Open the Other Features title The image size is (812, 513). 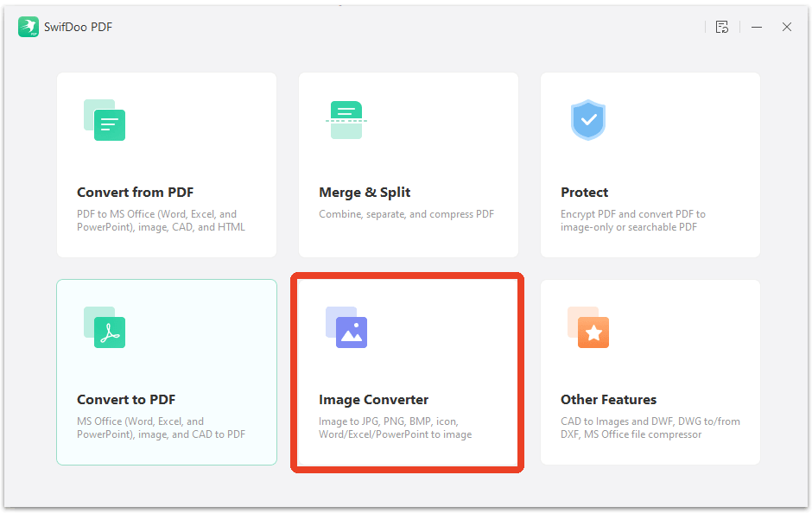608,400
